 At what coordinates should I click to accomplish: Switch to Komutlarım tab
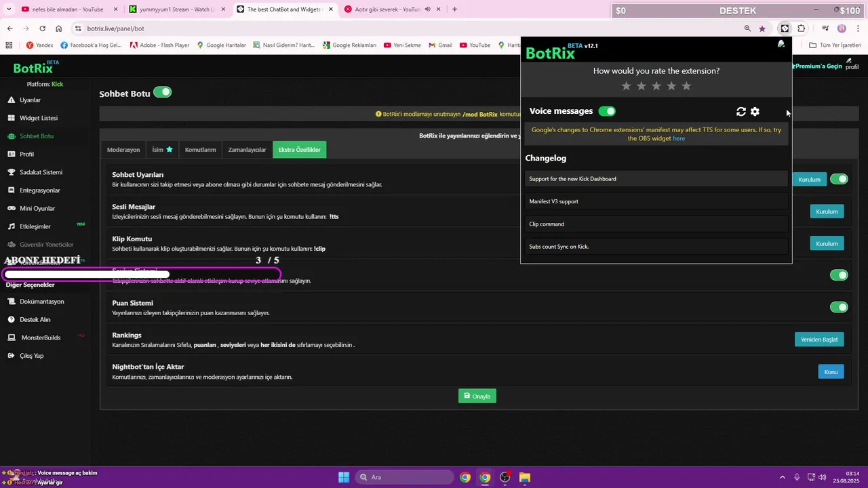pyautogui.click(x=200, y=150)
